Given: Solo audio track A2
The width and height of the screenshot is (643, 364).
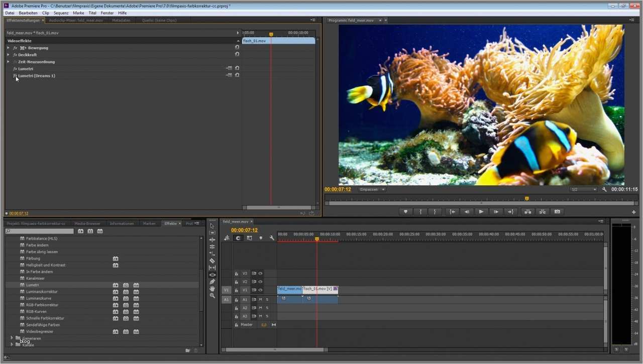Looking at the screenshot, I should tap(266, 308).
